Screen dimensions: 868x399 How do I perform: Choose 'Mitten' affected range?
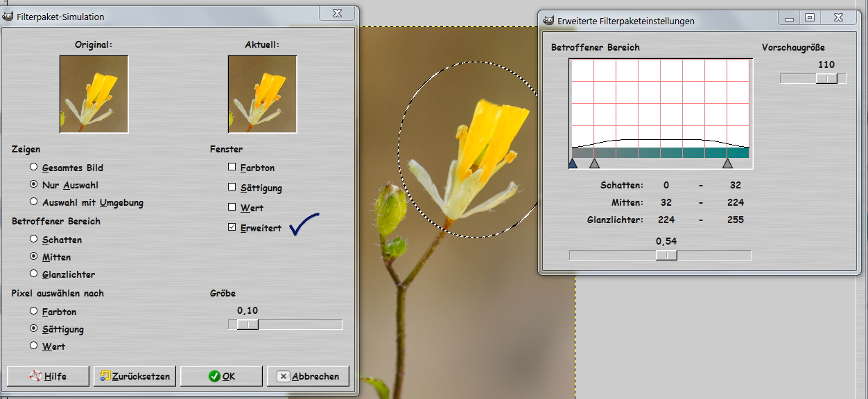tap(34, 256)
